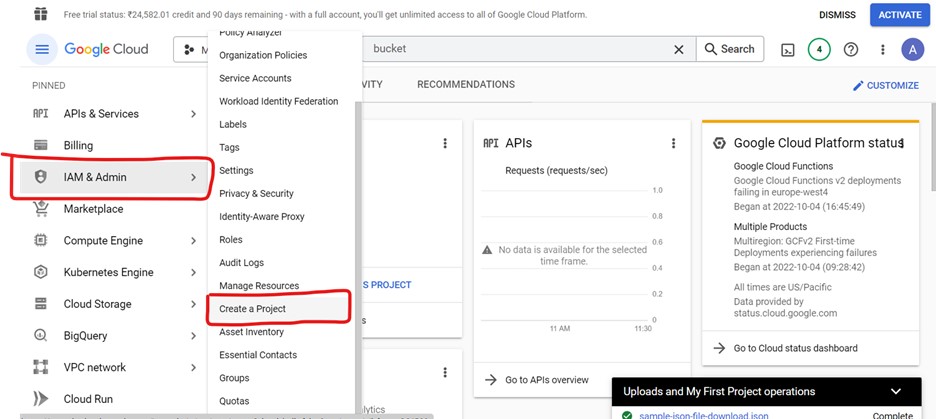Image resolution: width=936 pixels, height=419 pixels.
Task: Open notifications badge showing 4
Action: pos(819,49)
